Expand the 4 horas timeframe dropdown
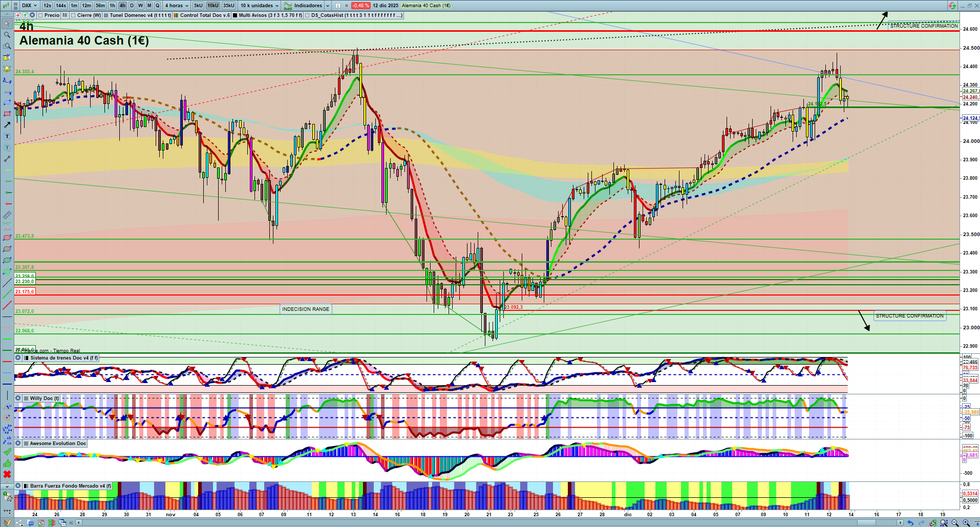The width and height of the screenshot is (980, 527). tap(176, 6)
